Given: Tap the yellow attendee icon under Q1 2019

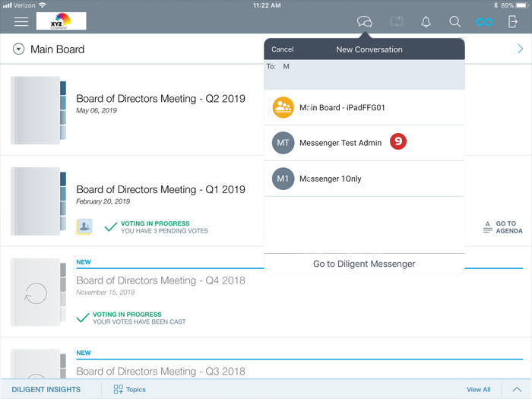Looking at the screenshot, I should (x=84, y=226).
